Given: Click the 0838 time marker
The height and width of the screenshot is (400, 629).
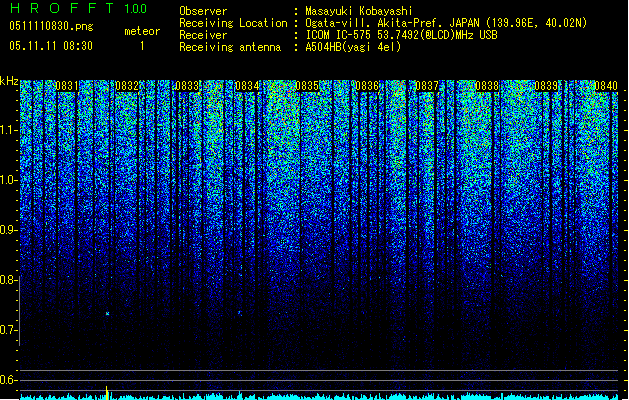Looking at the screenshot, I should [x=487, y=86].
